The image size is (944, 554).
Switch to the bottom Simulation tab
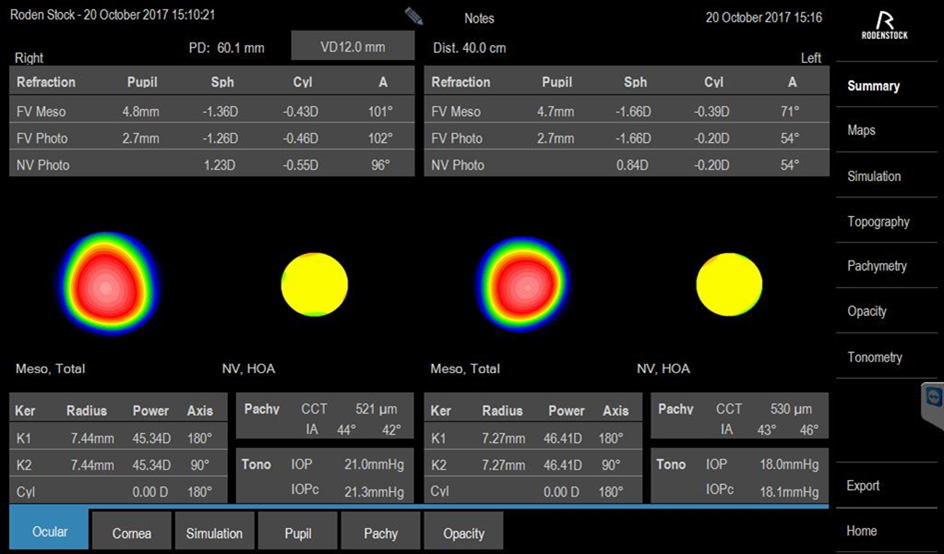point(214,533)
